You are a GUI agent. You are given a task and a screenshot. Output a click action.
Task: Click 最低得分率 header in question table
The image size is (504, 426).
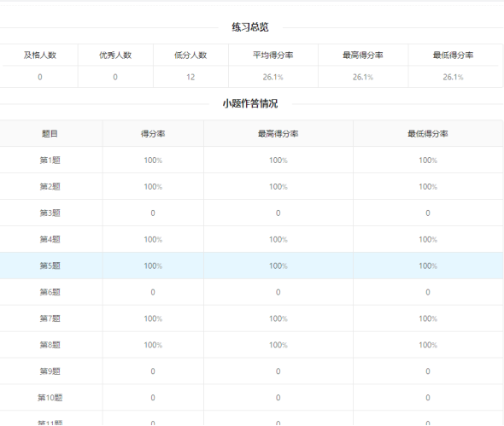click(x=427, y=133)
